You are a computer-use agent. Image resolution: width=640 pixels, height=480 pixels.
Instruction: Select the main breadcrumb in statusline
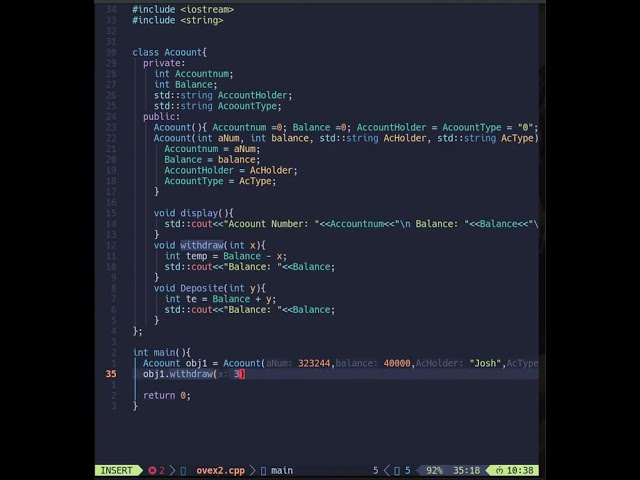(x=282, y=470)
